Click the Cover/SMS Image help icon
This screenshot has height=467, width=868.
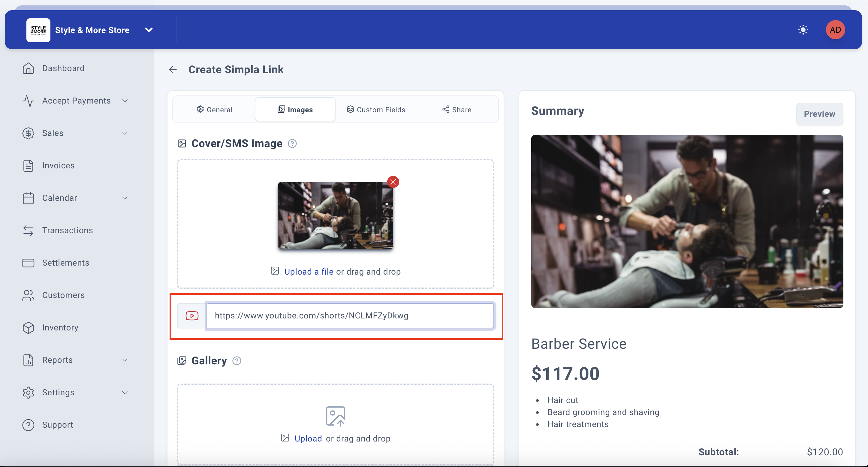coord(292,143)
